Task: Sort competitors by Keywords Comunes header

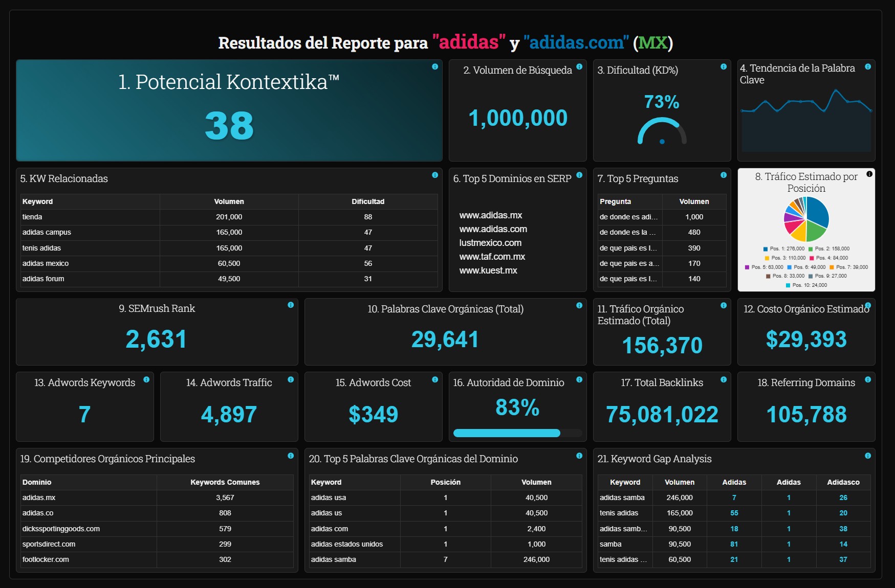Action: pos(225,482)
